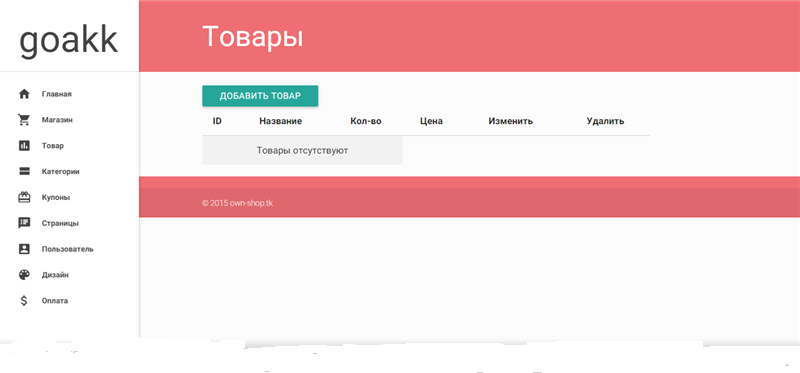
Task: Click the Кол-во column header
Action: click(366, 121)
